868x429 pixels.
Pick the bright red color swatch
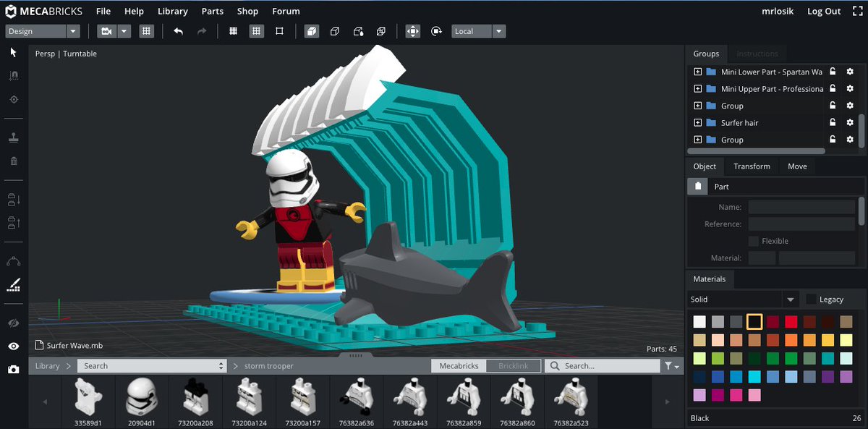(x=792, y=322)
